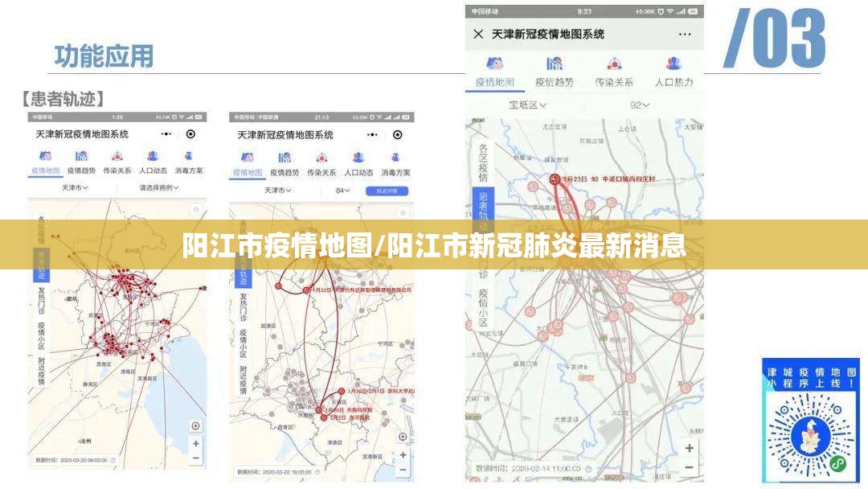This screenshot has width=868, height=489.
Task: Tap the locate-me icon on left phone map
Action: [195, 426]
